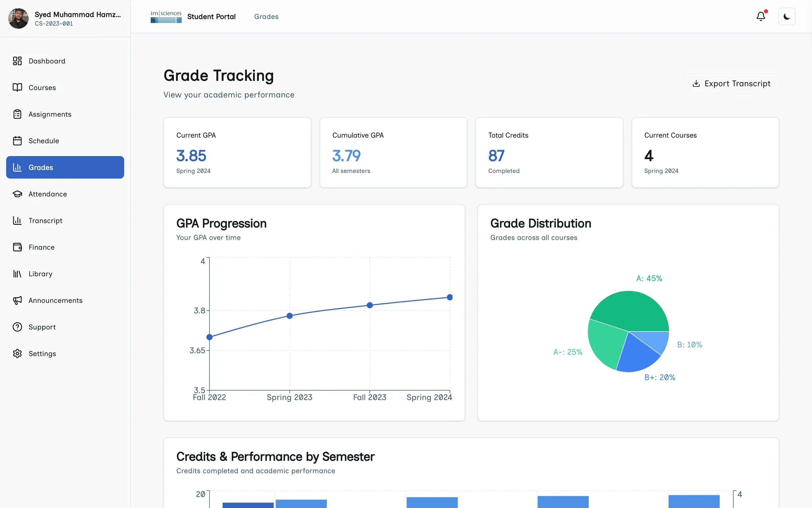
Task: Click the Schedule calendar icon
Action: (17, 141)
